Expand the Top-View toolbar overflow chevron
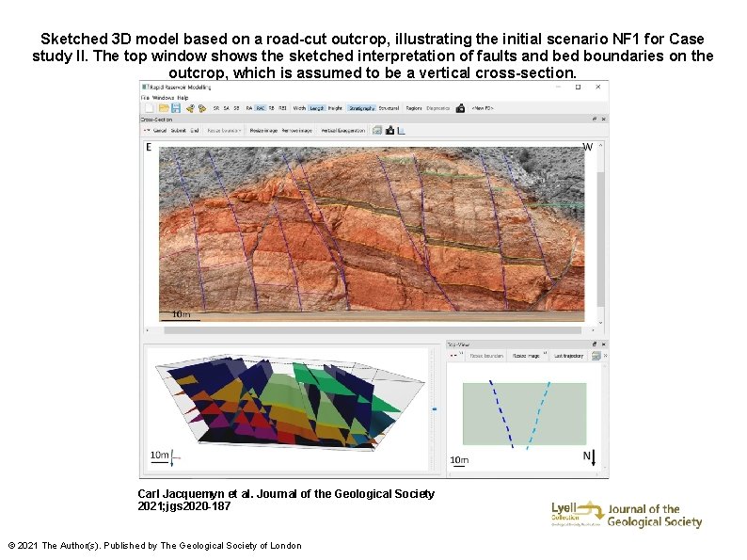Image resolution: width=747 pixels, height=560 pixels. pos(606,356)
